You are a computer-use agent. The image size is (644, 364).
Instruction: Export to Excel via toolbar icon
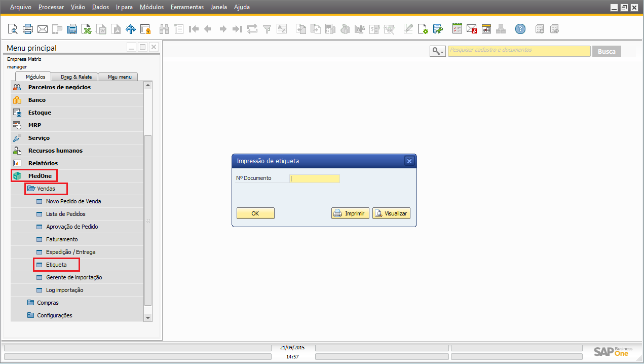click(x=87, y=29)
